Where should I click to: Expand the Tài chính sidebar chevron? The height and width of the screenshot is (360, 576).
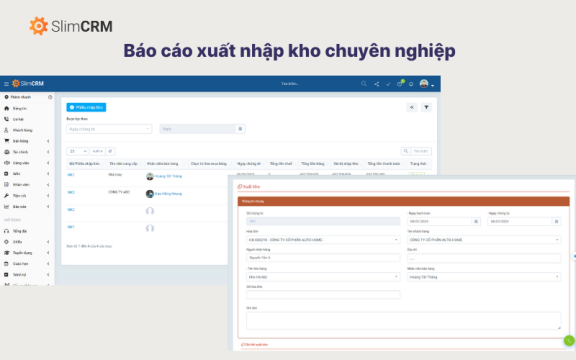(48, 152)
